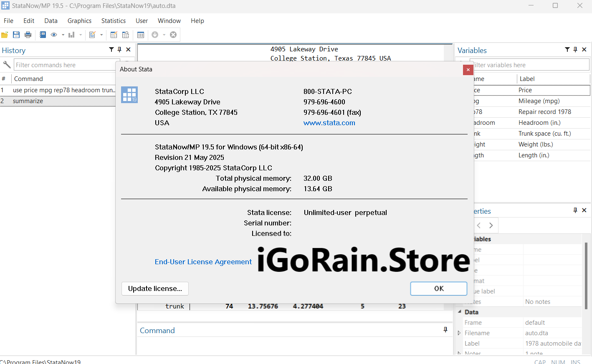Open the Statistics menu
This screenshot has height=364, width=592.
click(x=113, y=21)
